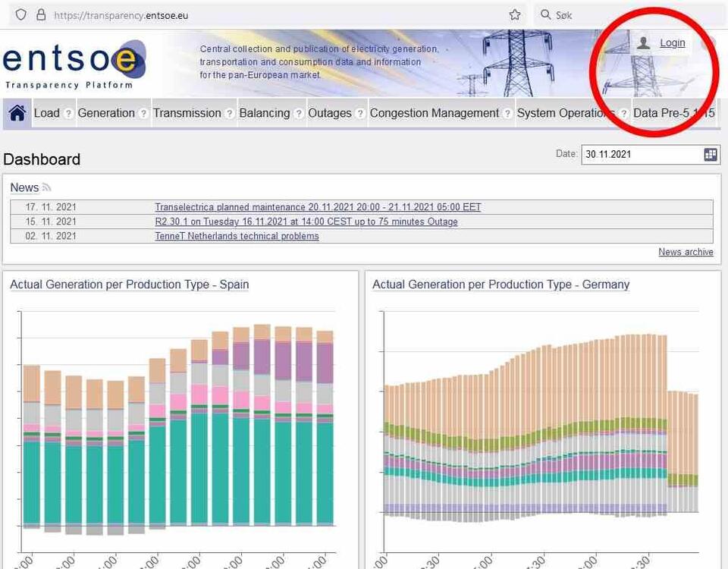Open the Load menu
Viewport: 728px width, 569px height.
[x=46, y=113]
